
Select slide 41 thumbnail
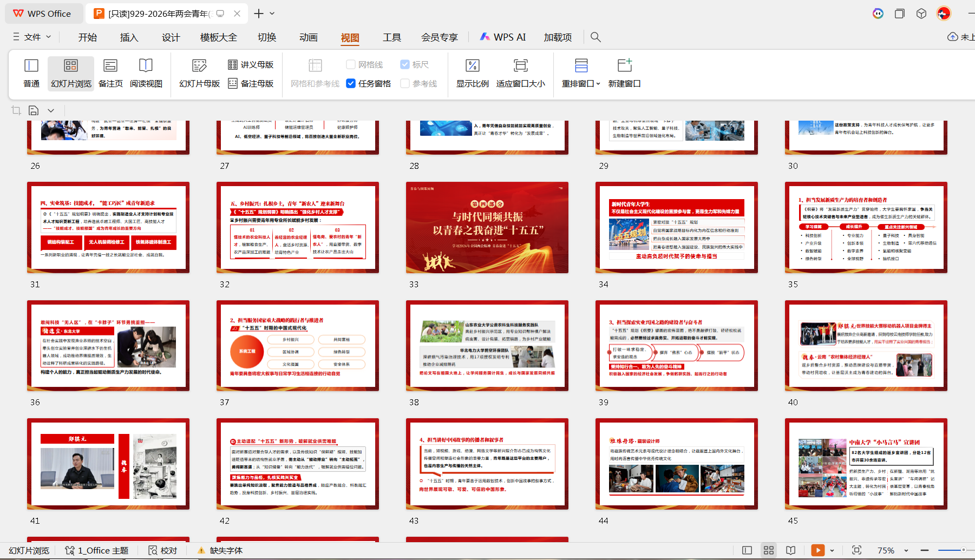[108, 464]
